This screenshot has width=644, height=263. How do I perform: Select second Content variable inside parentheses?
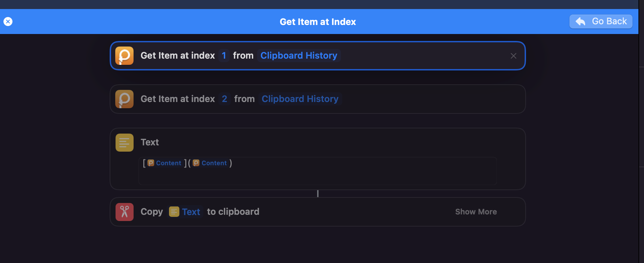210,163
